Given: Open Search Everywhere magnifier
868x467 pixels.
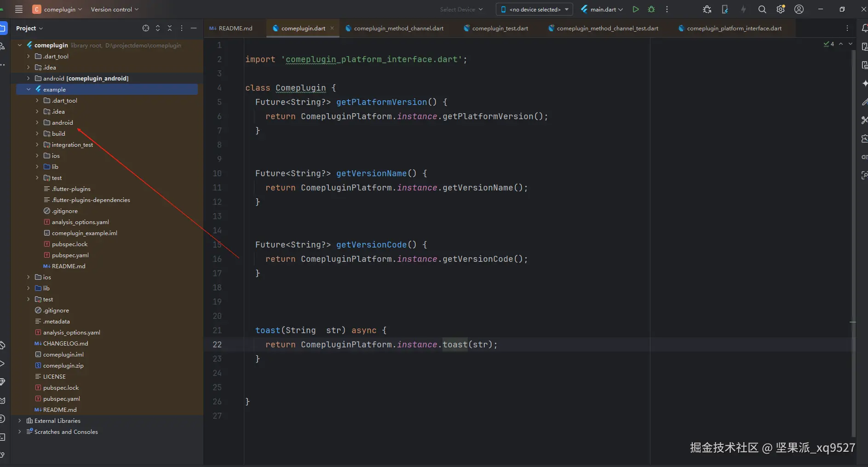Looking at the screenshot, I should click(x=762, y=9).
